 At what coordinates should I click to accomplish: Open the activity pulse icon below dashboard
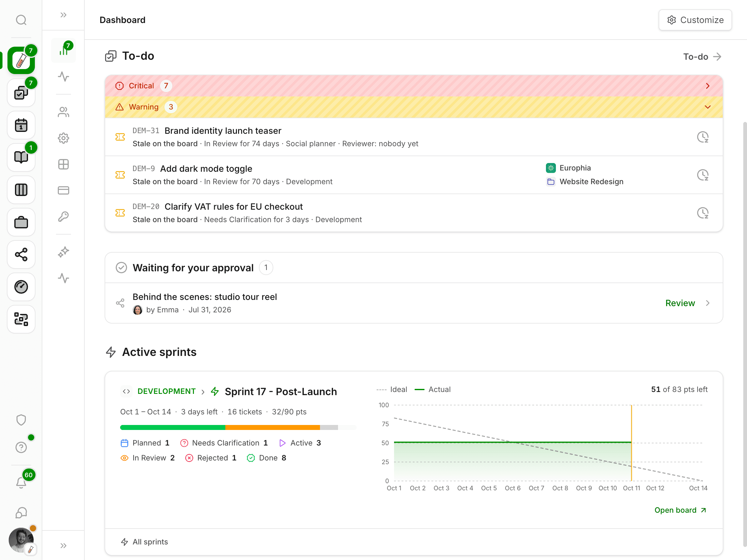pos(63,77)
